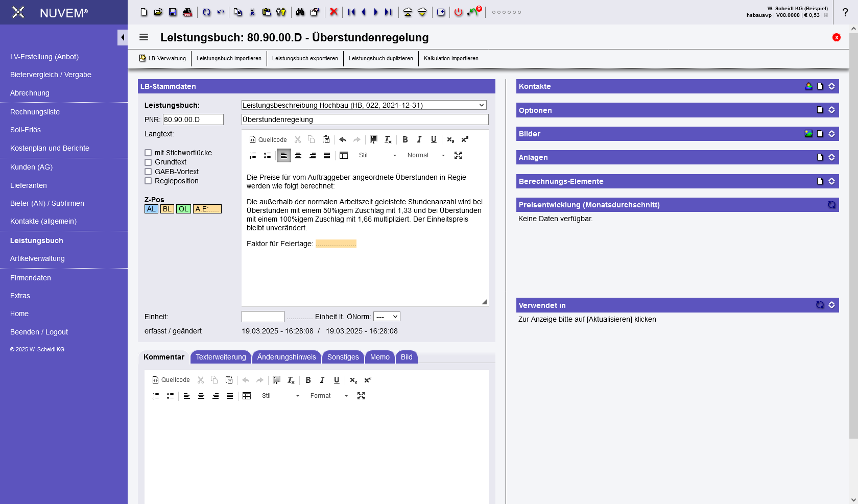
Task: Open the Memo tab
Action: click(380, 357)
